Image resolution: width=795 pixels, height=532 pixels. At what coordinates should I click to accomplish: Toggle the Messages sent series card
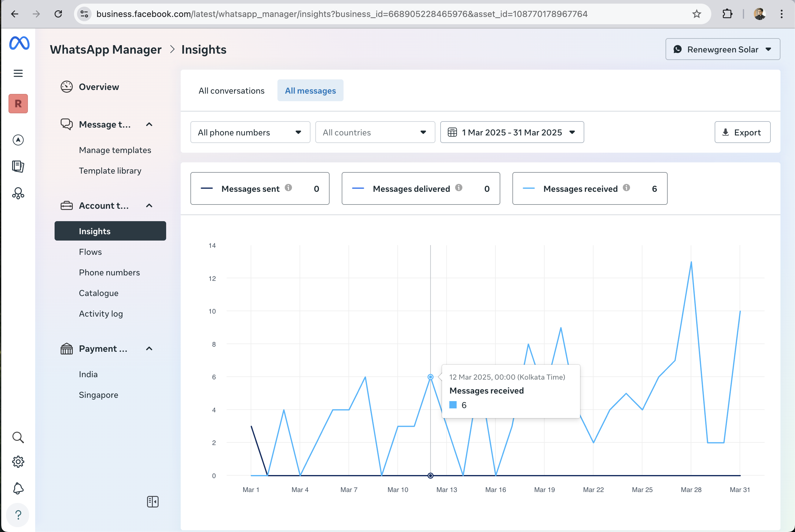click(x=260, y=188)
